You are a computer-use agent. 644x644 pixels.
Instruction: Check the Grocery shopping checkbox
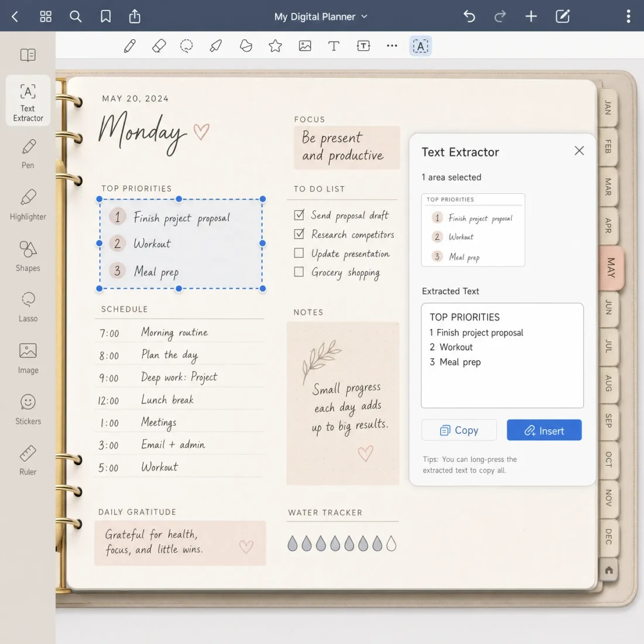[x=299, y=272]
